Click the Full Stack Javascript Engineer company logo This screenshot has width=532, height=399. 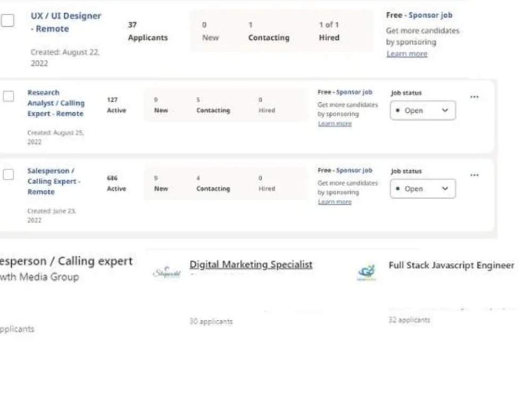pos(367,272)
